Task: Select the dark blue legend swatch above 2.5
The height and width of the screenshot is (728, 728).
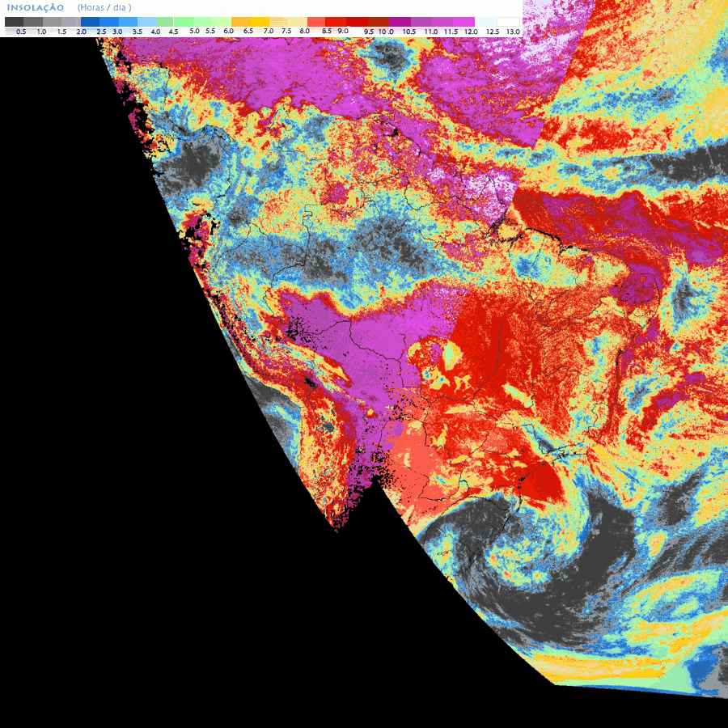Action: point(90,22)
